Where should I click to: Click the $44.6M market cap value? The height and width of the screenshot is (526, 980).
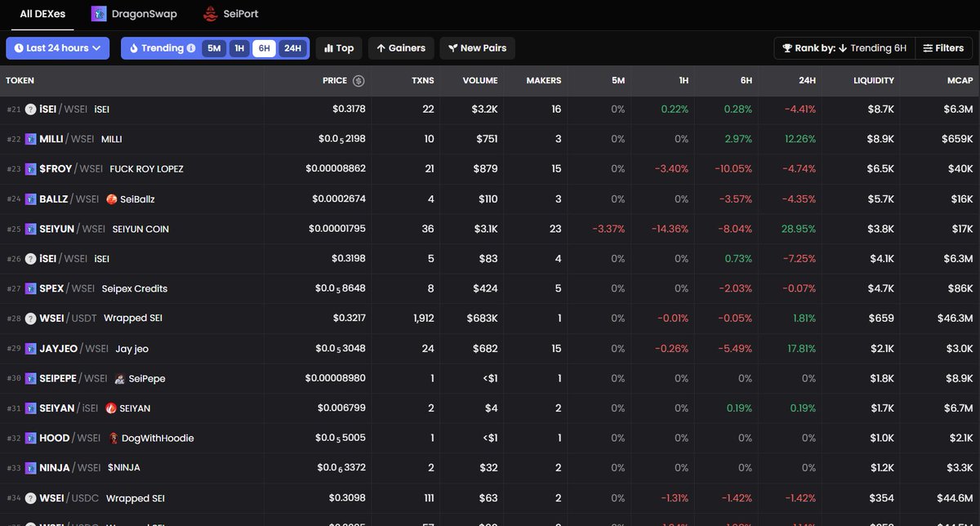pos(954,498)
